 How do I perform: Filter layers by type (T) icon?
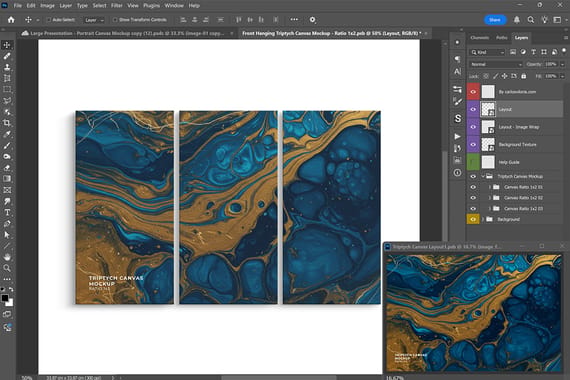533,52
